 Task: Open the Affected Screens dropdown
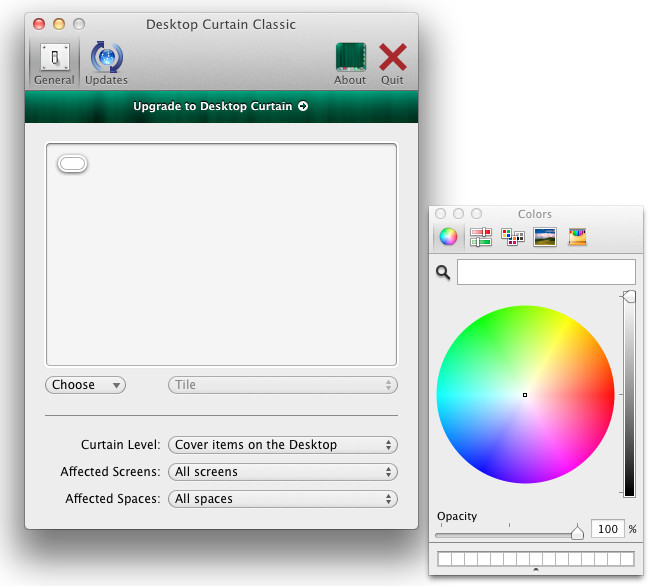(x=283, y=472)
